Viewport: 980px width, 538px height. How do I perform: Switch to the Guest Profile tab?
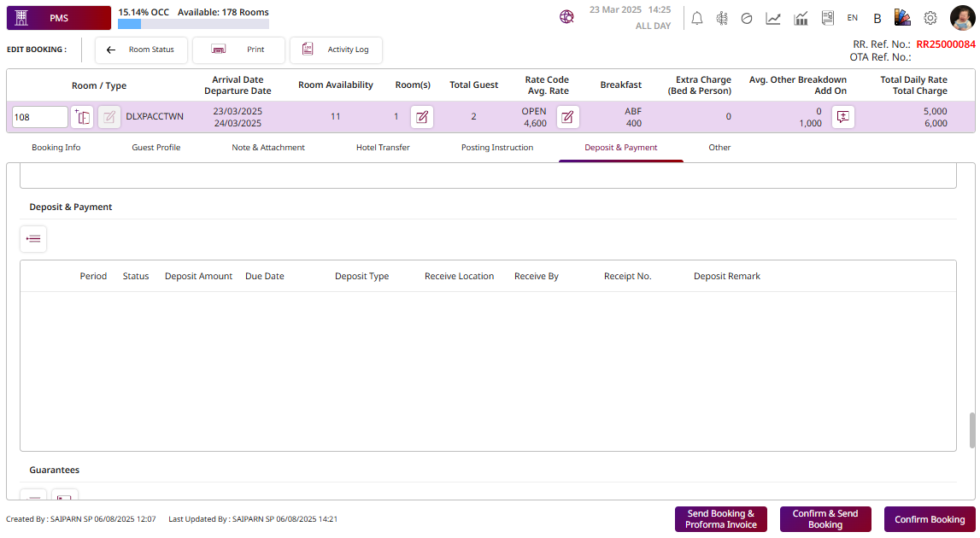156,148
